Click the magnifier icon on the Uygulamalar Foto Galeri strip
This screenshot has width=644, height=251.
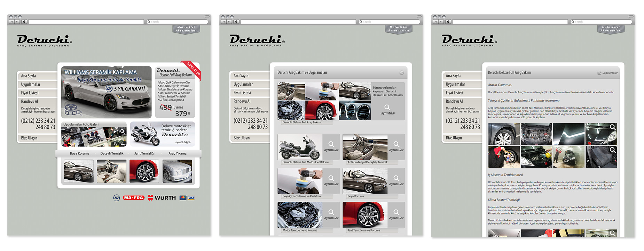tap(123, 131)
